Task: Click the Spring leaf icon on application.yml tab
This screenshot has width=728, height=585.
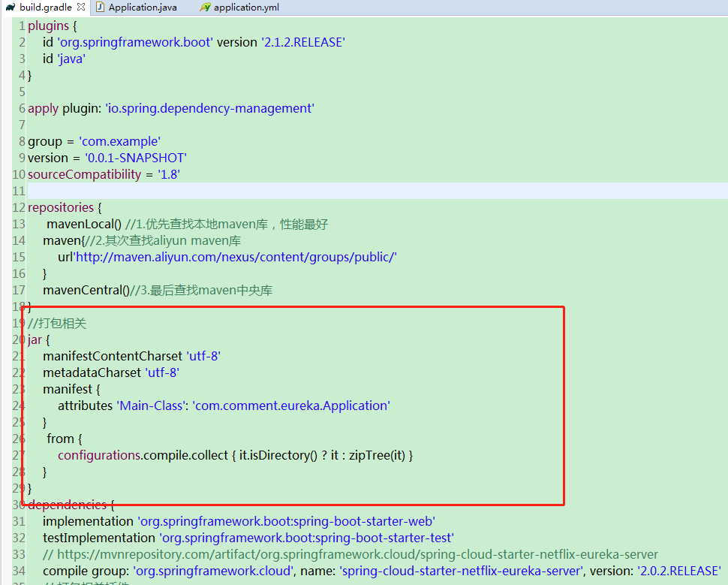Action: (205, 8)
